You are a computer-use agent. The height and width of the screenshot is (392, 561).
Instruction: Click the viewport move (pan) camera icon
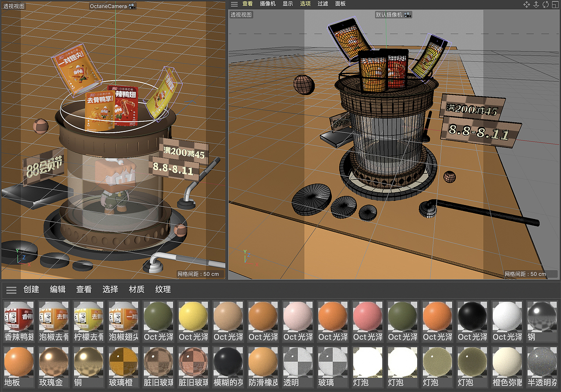[526, 4]
